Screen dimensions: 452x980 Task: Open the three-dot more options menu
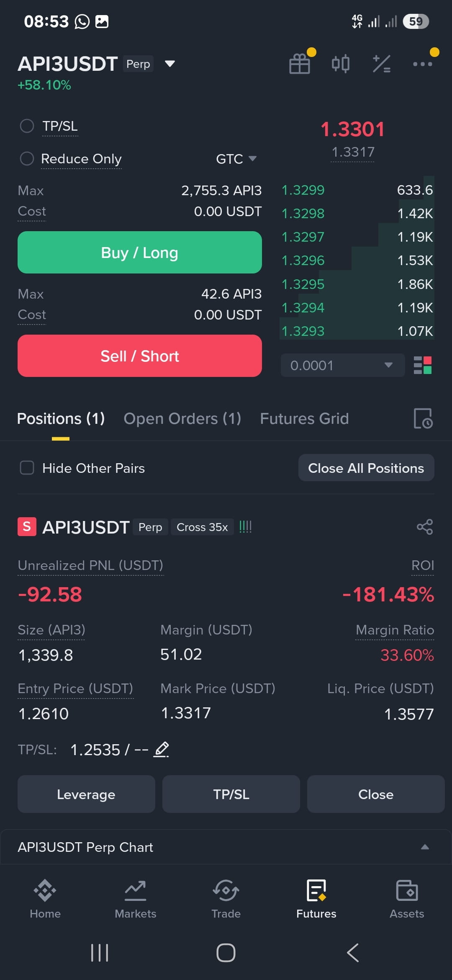422,64
